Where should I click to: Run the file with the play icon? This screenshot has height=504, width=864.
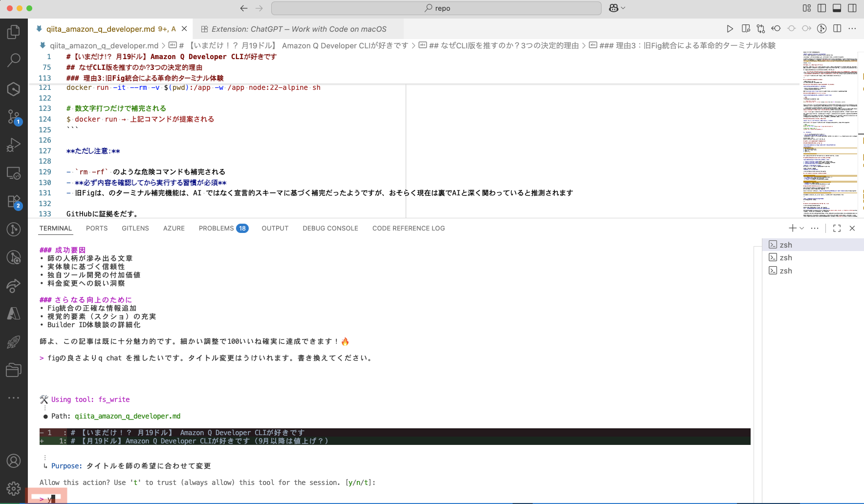coord(730,29)
